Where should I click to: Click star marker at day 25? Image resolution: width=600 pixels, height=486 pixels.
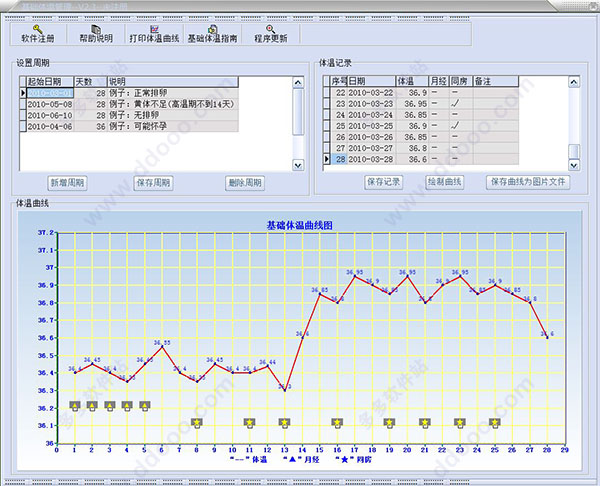pyautogui.click(x=494, y=423)
